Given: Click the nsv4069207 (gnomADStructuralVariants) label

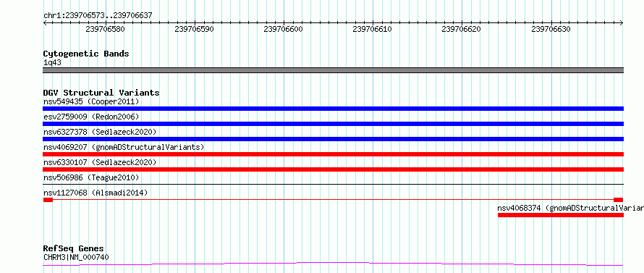Looking at the screenshot, I should click(124, 147).
